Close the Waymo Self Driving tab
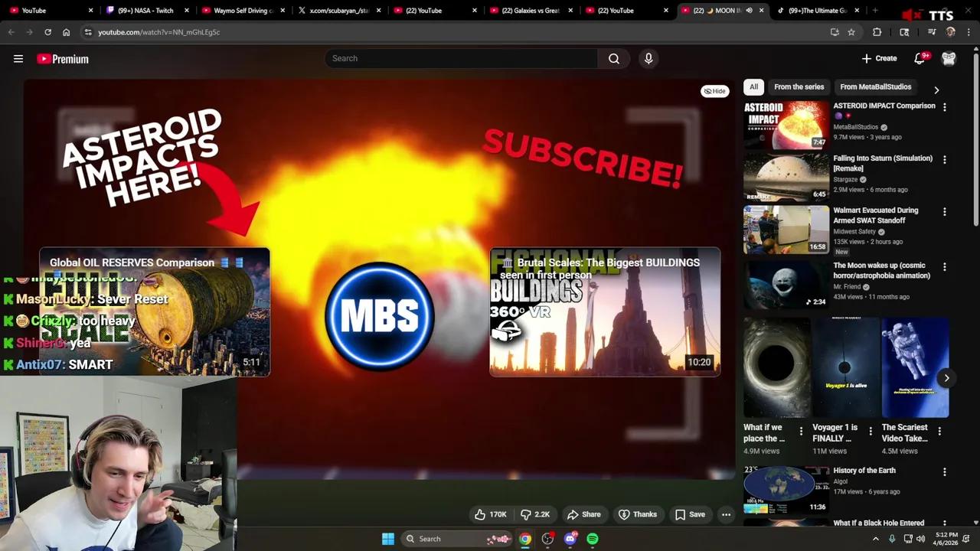The height and width of the screenshot is (551, 980). click(x=283, y=11)
